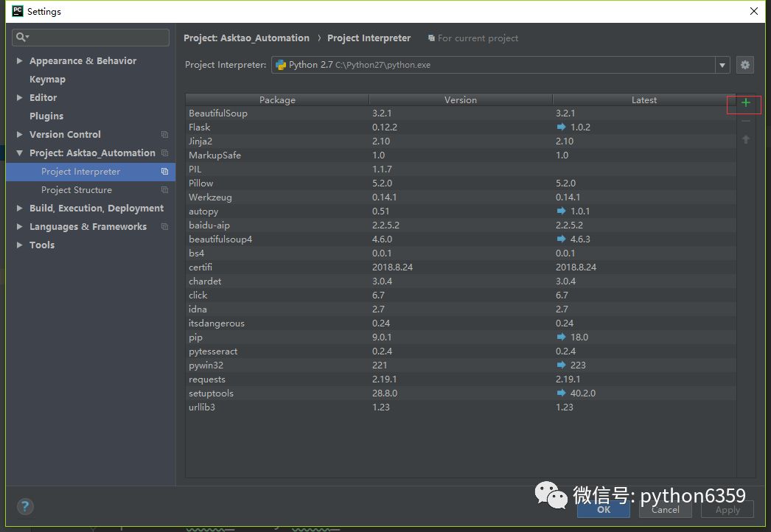771x532 pixels.
Task: Select the idna package row
Action: (x=461, y=309)
